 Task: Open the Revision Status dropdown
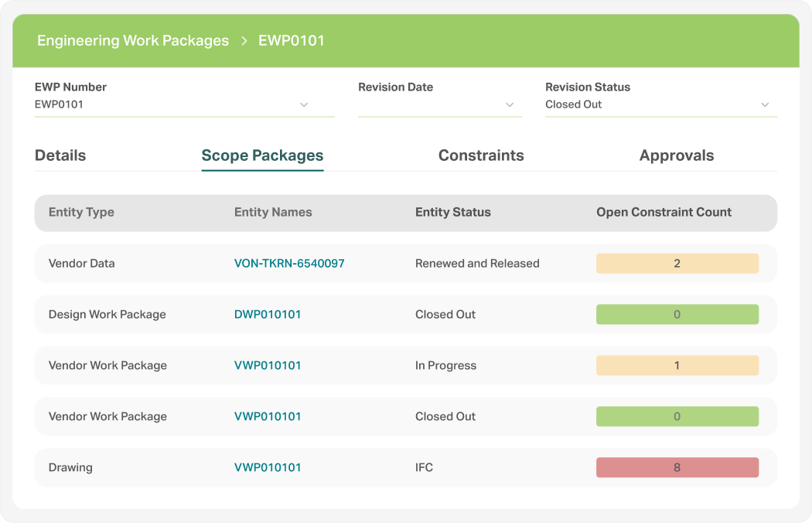[765, 104]
